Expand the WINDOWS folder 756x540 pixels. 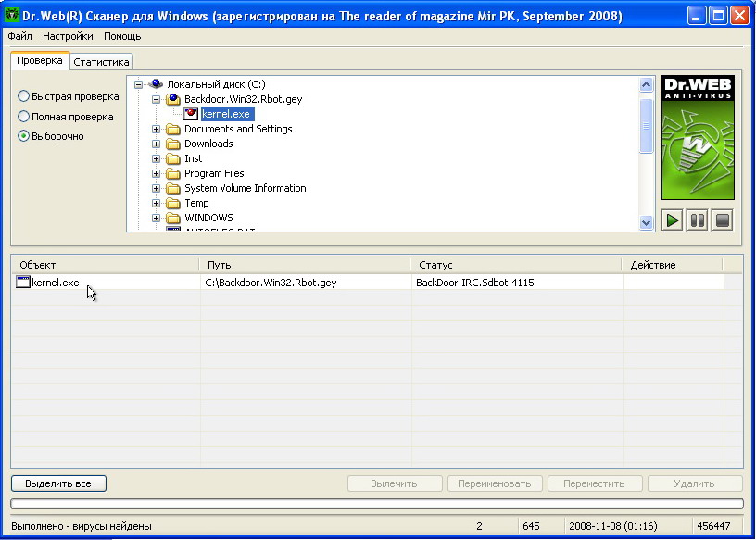[x=156, y=218]
